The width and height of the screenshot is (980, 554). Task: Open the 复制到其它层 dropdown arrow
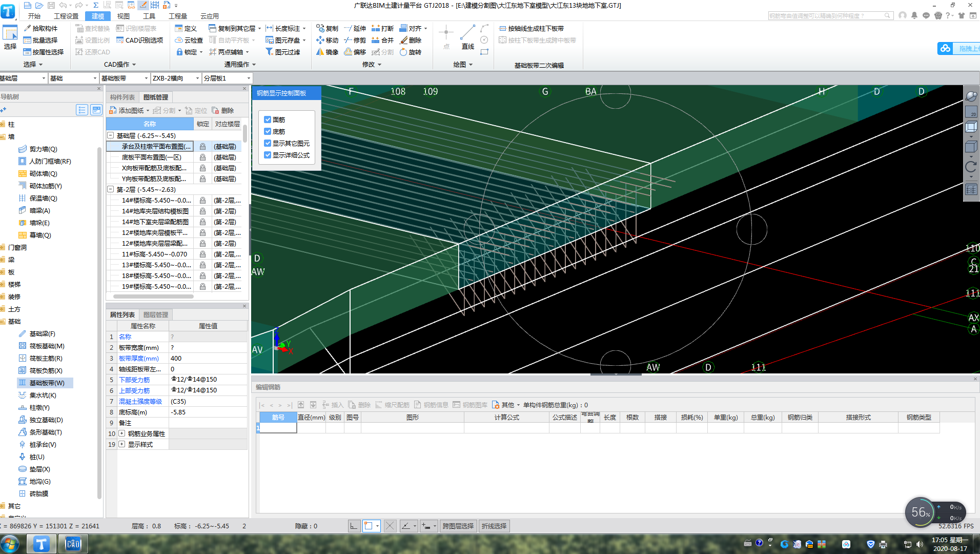click(260, 29)
